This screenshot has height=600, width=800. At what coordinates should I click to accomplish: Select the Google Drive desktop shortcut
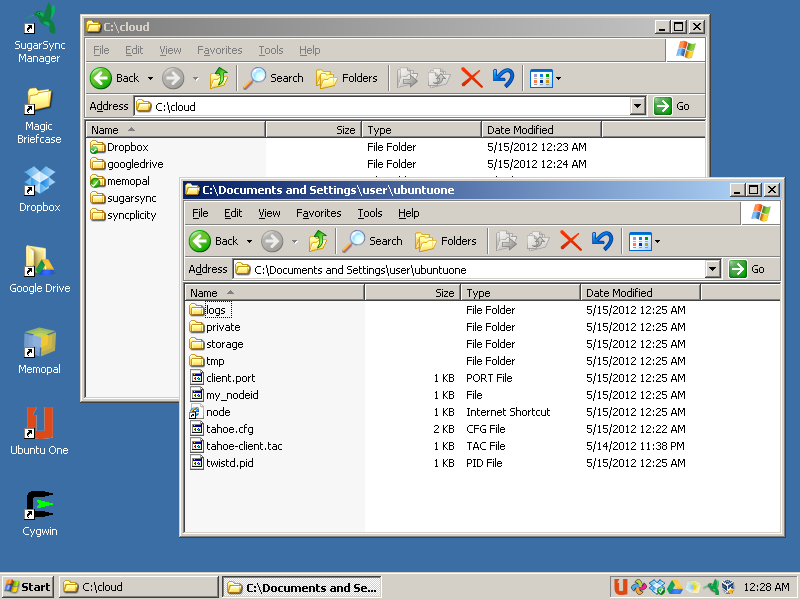pos(39,269)
